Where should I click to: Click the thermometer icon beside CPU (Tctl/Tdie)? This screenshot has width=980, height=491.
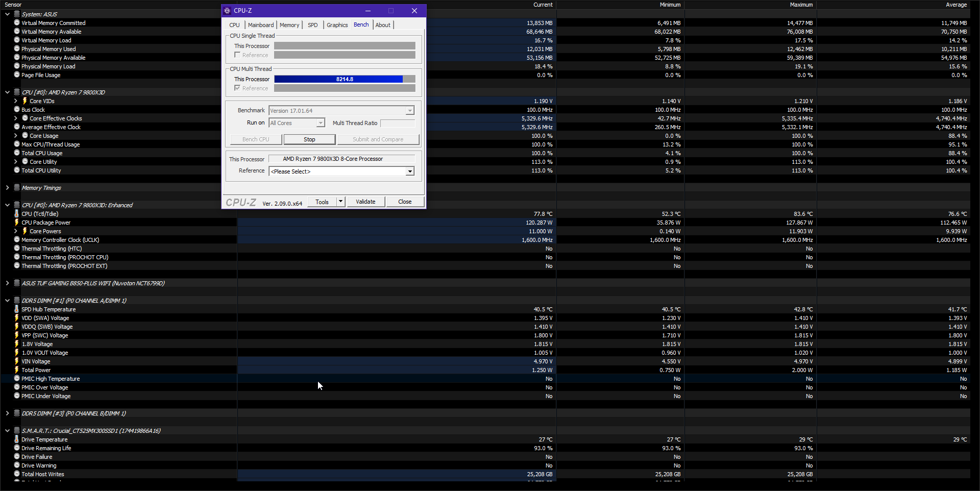point(17,214)
